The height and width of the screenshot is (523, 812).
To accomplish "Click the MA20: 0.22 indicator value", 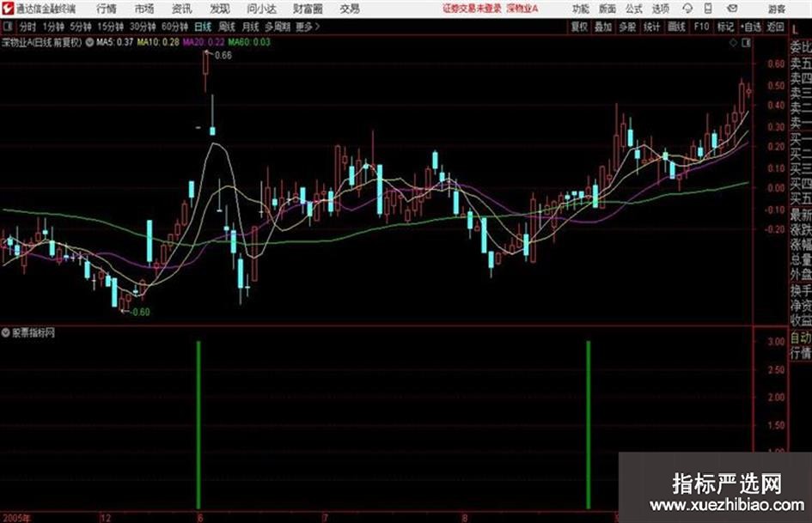I will pyautogui.click(x=204, y=42).
